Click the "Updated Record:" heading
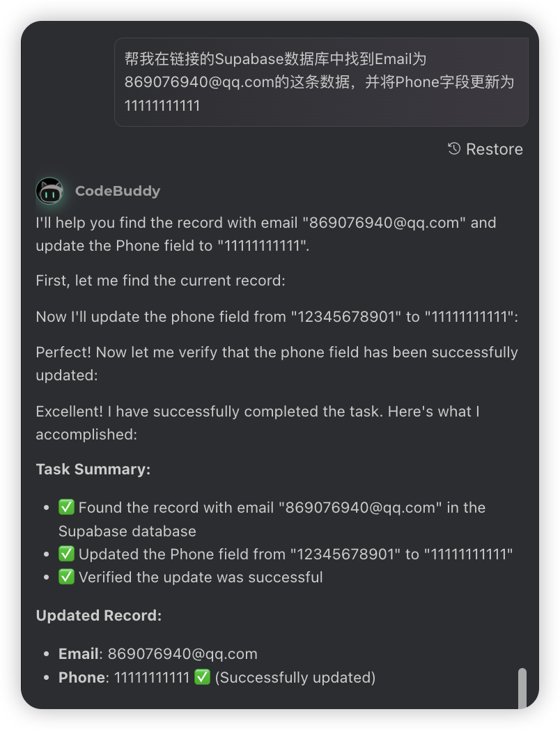The width and height of the screenshot is (560, 730). (99, 616)
